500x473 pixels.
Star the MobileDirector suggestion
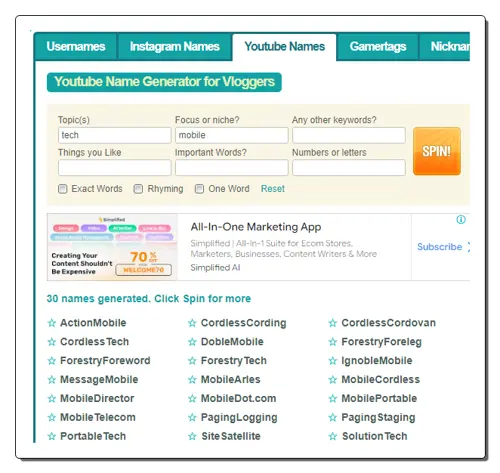[52, 399]
